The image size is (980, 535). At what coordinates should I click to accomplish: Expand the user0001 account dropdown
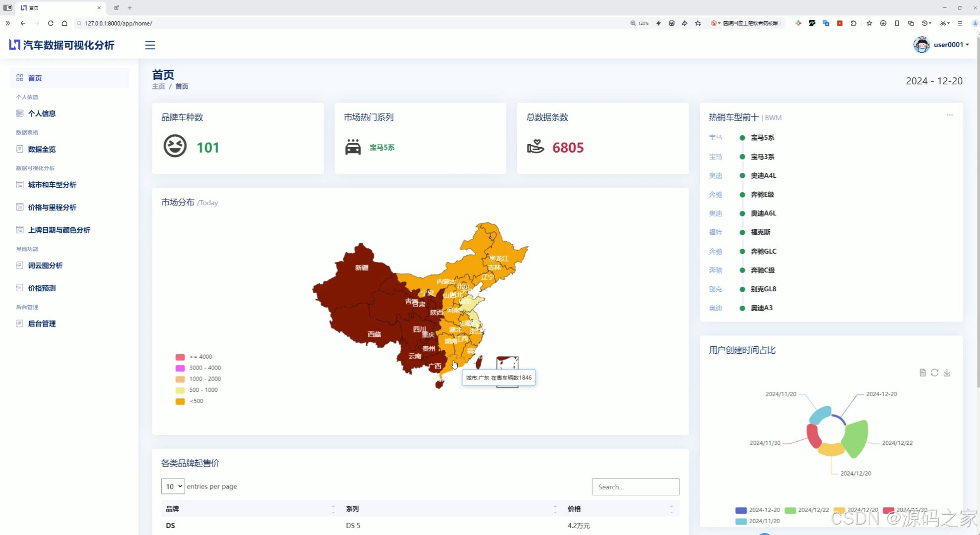tap(951, 45)
